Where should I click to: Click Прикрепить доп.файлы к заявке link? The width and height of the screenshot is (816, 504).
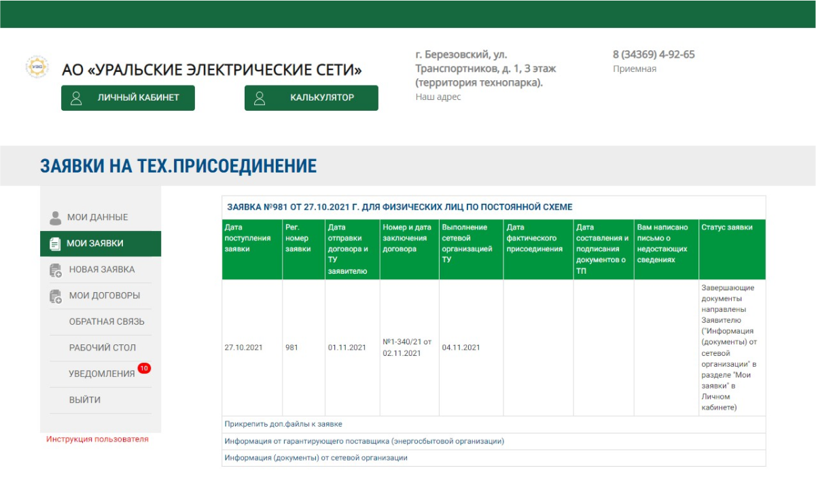tap(283, 424)
